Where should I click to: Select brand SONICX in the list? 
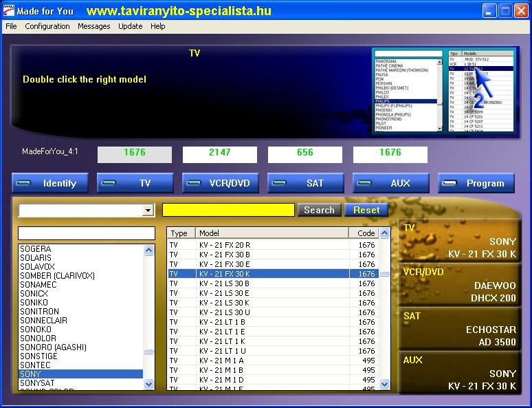tap(80, 294)
